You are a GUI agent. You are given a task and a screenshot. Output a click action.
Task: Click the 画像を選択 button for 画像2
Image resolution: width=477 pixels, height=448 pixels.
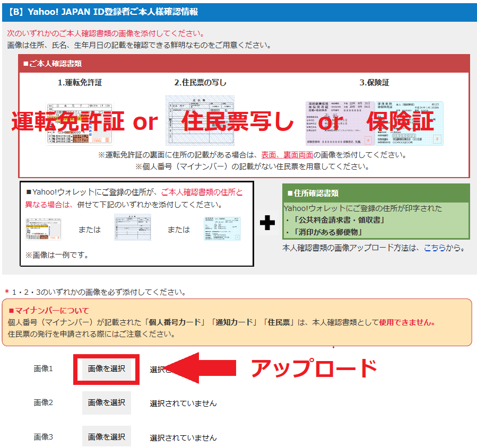(107, 403)
